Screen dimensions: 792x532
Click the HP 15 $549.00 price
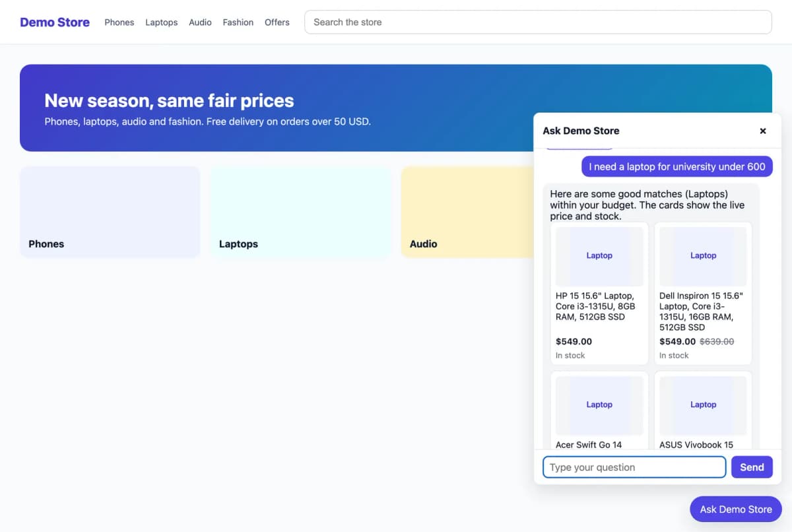pyautogui.click(x=574, y=341)
